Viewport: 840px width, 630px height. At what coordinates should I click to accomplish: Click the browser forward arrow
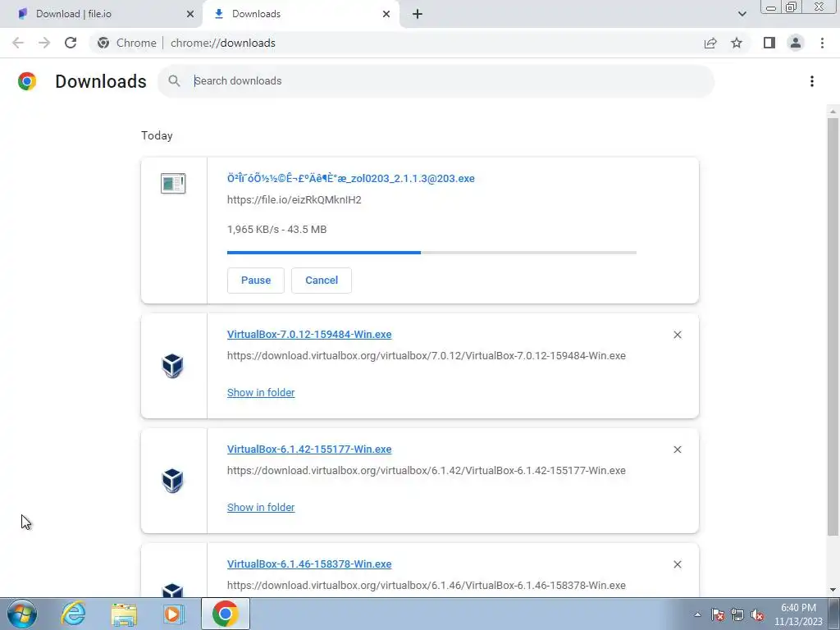(44, 43)
